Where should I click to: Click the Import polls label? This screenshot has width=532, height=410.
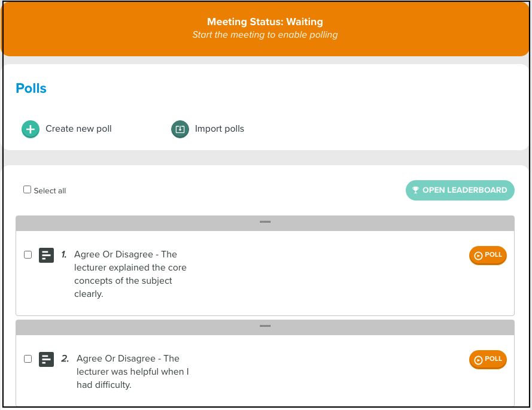(x=220, y=129)
